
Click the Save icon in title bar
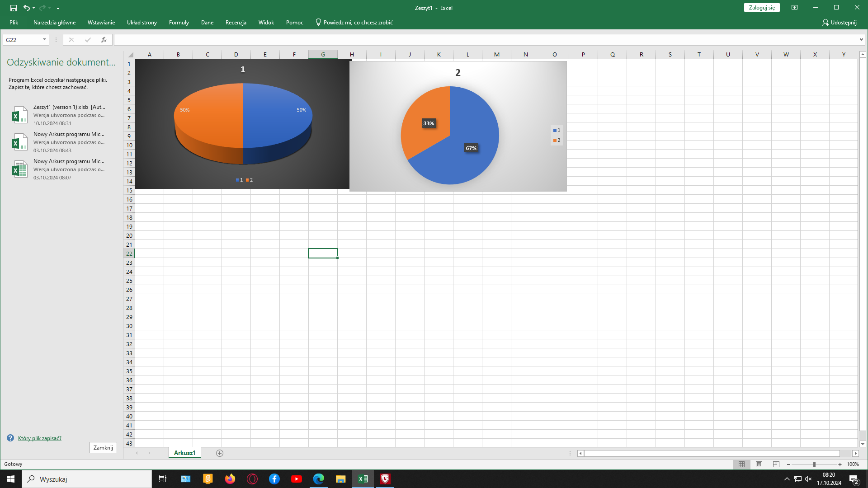(x=14, y=8)
